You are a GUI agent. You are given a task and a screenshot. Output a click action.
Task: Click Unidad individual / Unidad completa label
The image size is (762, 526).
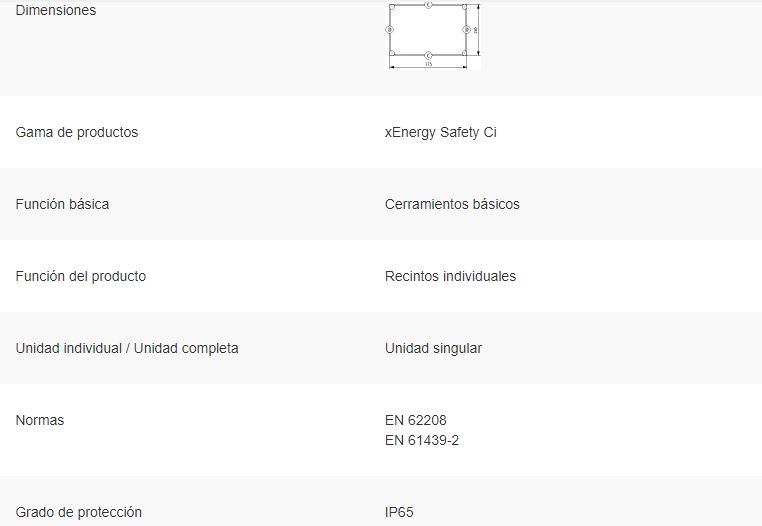(127, 348)
